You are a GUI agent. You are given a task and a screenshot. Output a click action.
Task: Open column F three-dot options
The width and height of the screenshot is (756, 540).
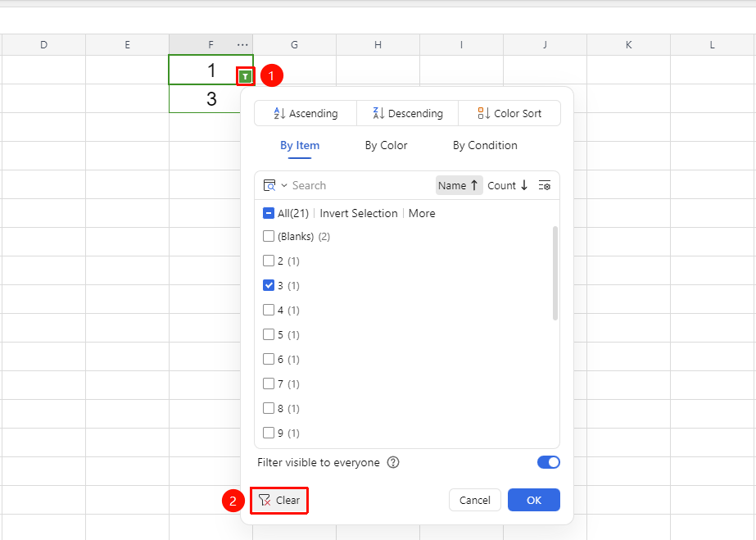(x=242, y=45)
